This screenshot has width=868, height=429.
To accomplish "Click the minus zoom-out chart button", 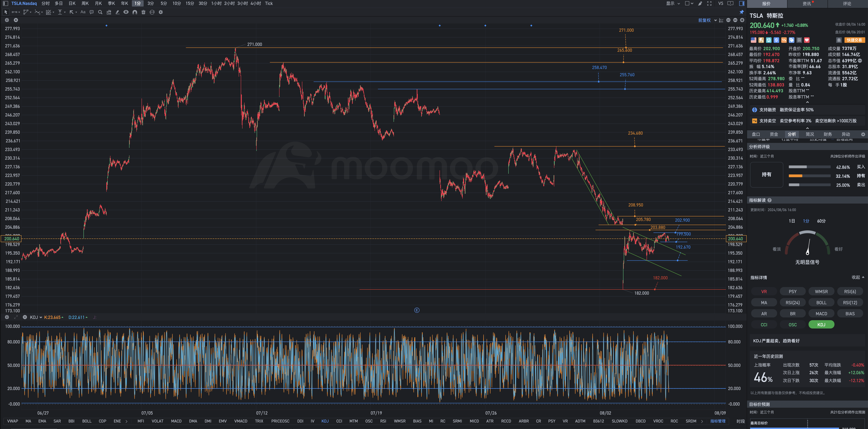I will 735,20.
